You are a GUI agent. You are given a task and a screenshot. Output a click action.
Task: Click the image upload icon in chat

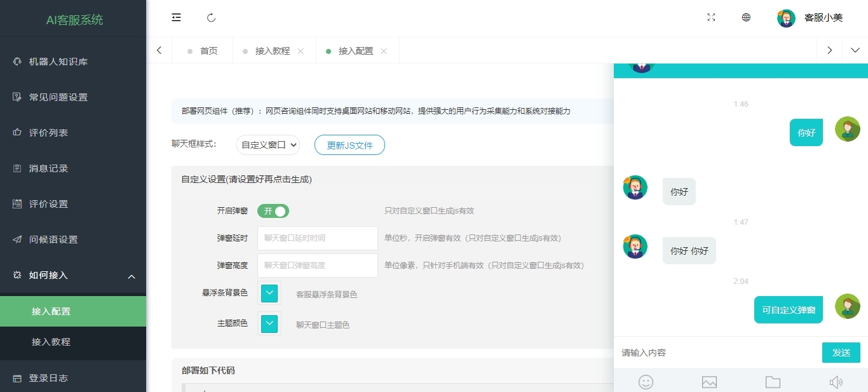[709, 382]
